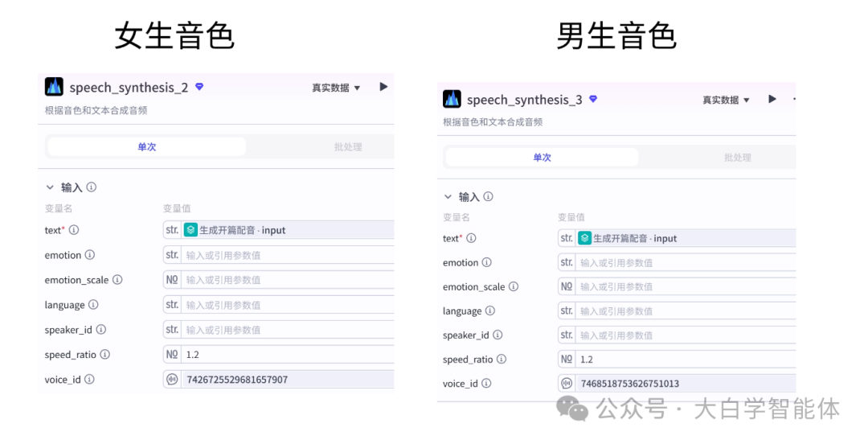This screenshot has width=868, height=444.
Task: Click text info icon in speech_synthesis_2
Action: tap(74, 229)
